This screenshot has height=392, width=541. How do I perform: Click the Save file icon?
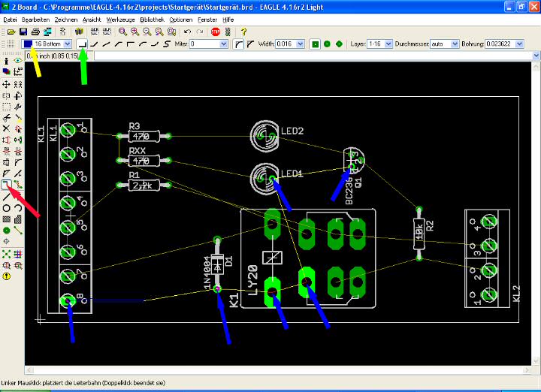point(23,32)
